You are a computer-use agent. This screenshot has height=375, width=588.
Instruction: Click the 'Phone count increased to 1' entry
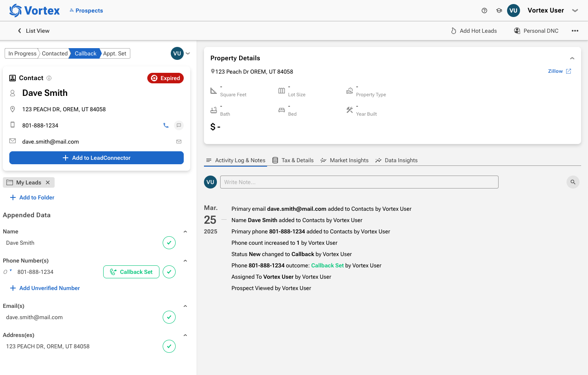[x=284, y=243]
